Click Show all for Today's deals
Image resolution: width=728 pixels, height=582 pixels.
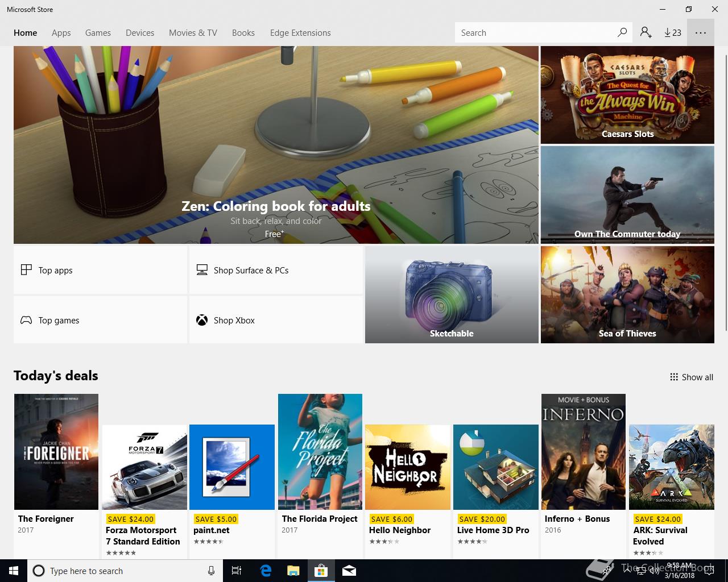click(x=692, y=377)
